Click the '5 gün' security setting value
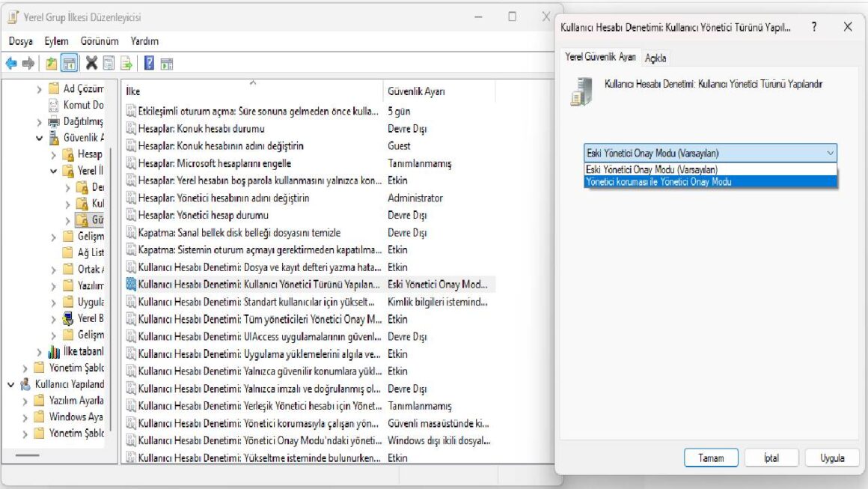The width and height of the screenshot is (868, 489). pos(399,112)
